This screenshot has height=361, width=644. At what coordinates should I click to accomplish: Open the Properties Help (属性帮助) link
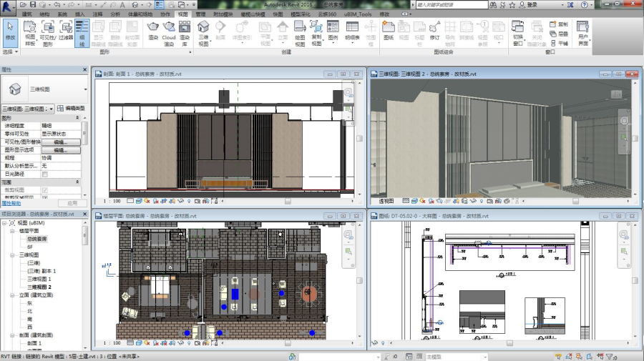11,203
